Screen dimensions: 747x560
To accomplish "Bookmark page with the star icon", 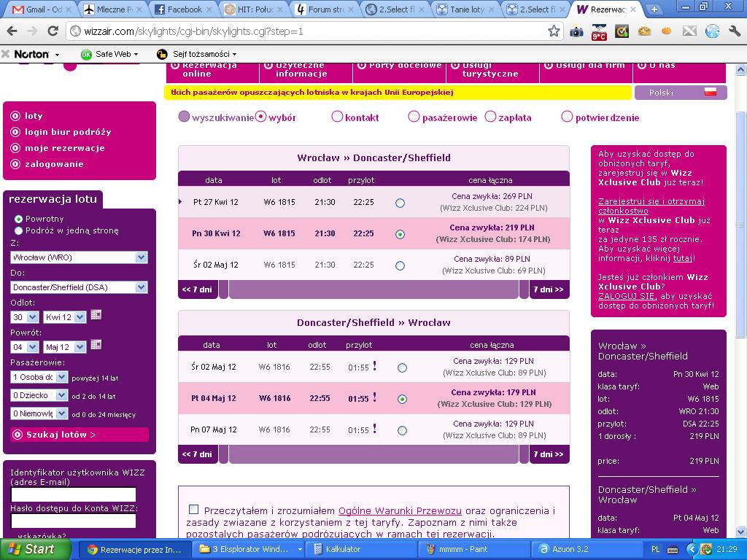I will [x=554, y=31].
